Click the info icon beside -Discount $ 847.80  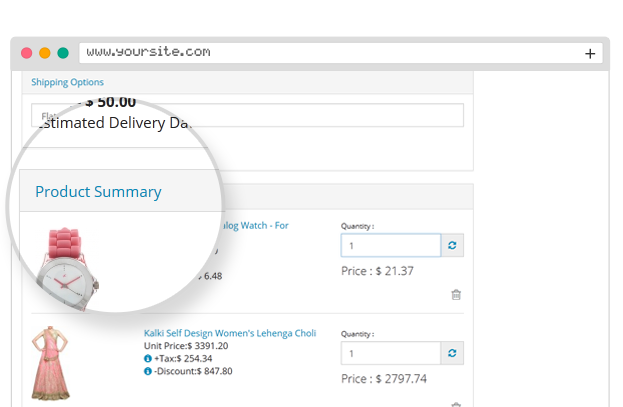pos(148,371)
